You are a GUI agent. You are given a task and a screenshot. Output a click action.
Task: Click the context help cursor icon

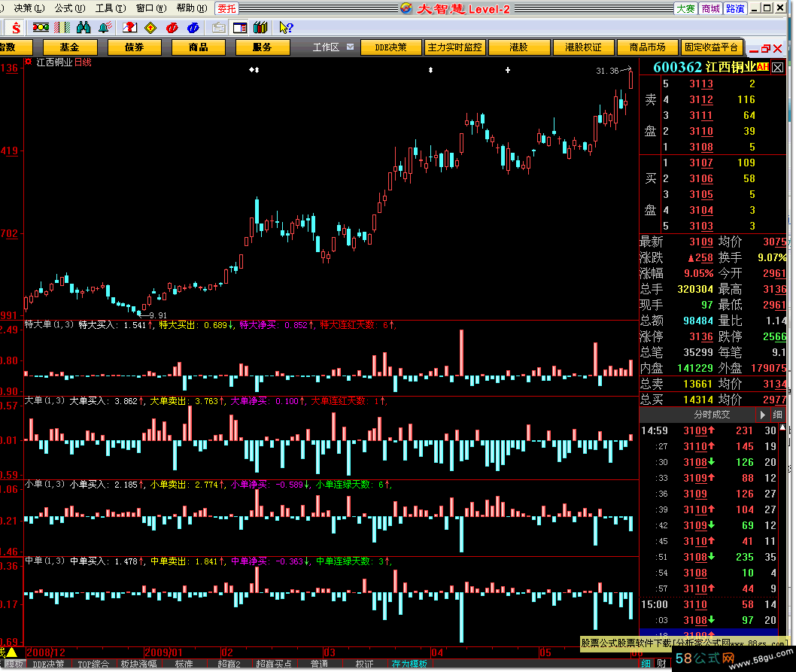click(286, 28)
